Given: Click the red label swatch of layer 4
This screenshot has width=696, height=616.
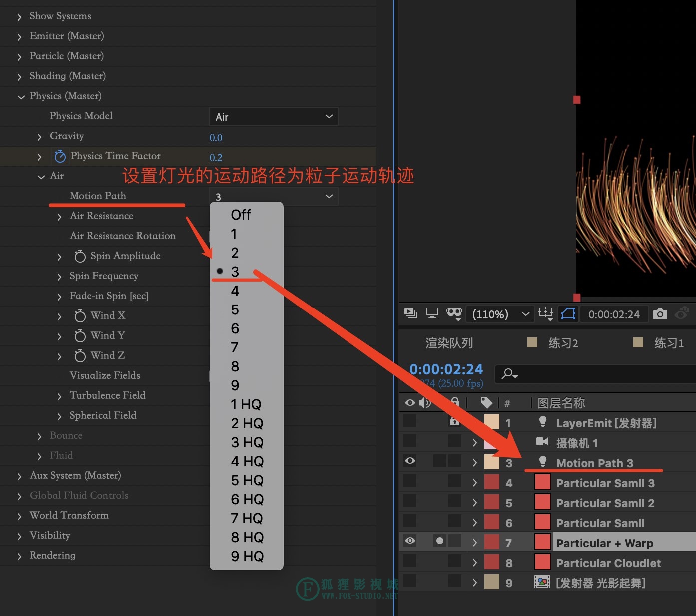Looking at the screenshot, I should tap(492, 482).
